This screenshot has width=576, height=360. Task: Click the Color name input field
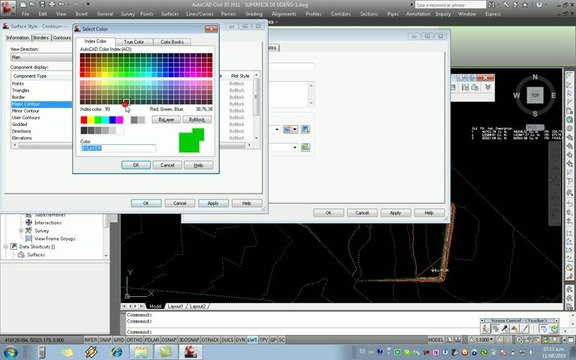coord(118,148)
